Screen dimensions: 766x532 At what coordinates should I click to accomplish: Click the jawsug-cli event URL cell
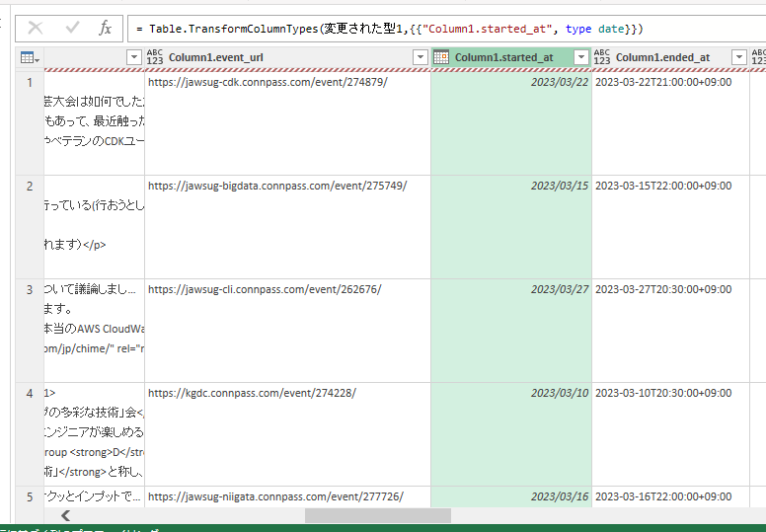point(287,331)
